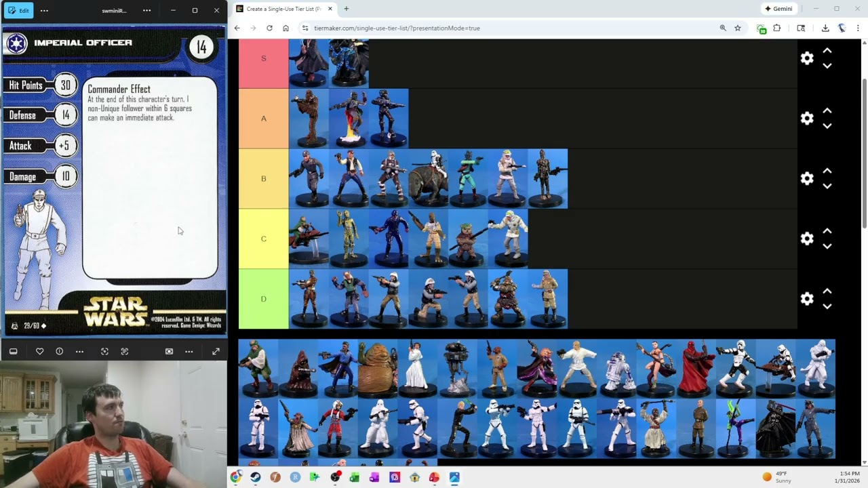Image resolution: width=868 pixels, height=488 pixels.
Task: Open the taskbar clock showing 1:54 PM
Action: (x=848, y=477)
